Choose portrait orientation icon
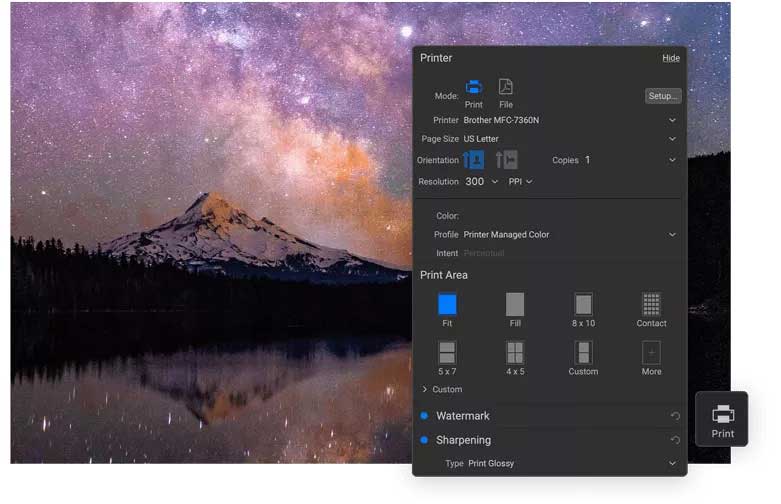This screenshot has height=504, width=781. click(x=474, y=160)
